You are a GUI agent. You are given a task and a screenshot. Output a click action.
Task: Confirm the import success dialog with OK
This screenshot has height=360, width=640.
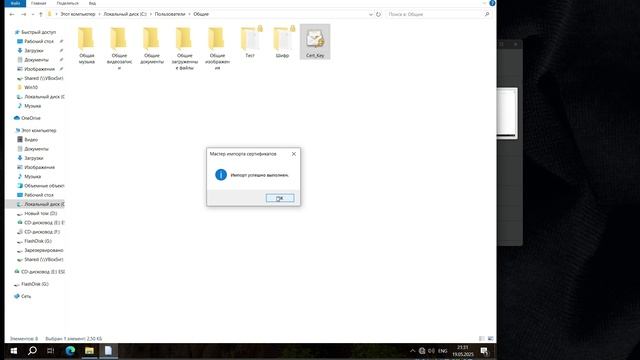(x=280, y=198)
